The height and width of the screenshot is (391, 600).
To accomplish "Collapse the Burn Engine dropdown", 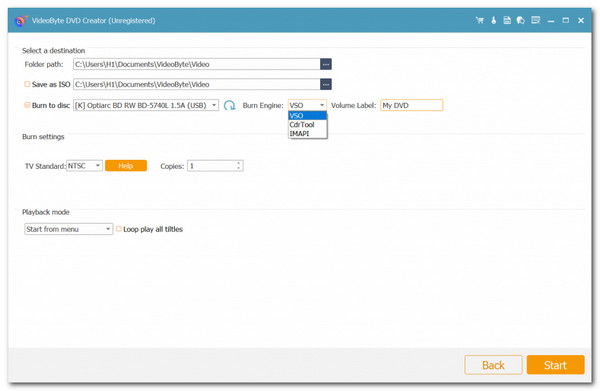I will [x=322, y=105].
